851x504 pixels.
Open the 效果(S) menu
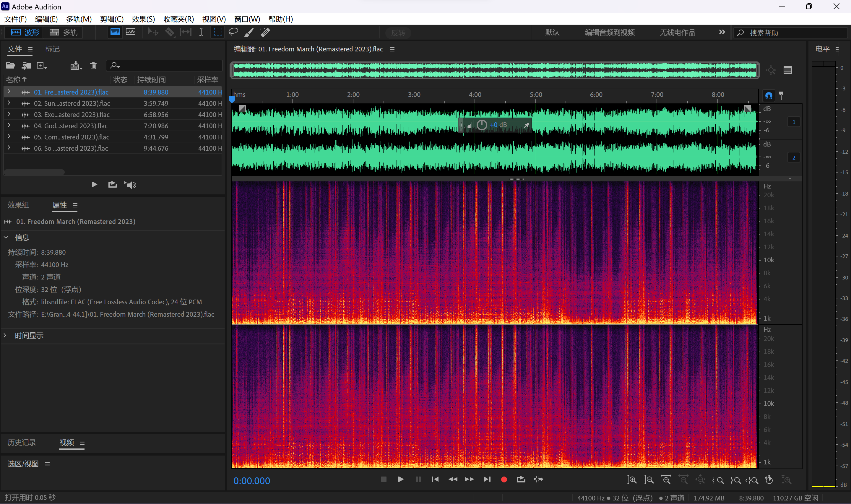(x=143, y=19)
